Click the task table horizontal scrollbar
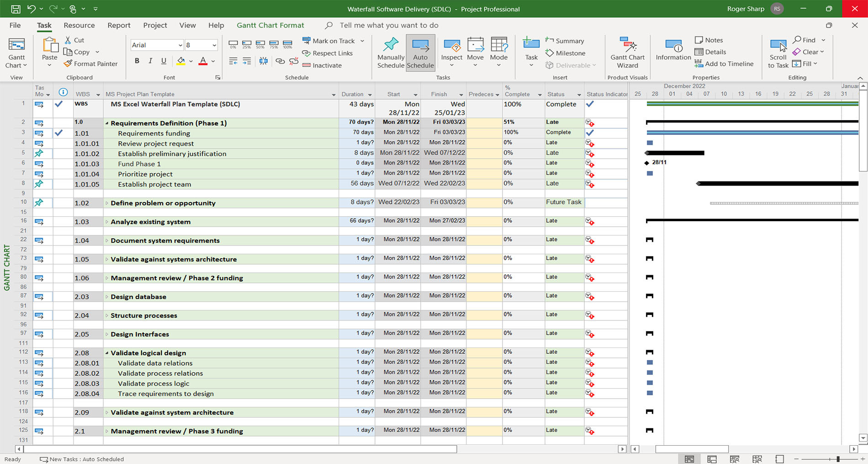Image resolution: width=868 pixels, height=464 pixels. tap(240, 449)
